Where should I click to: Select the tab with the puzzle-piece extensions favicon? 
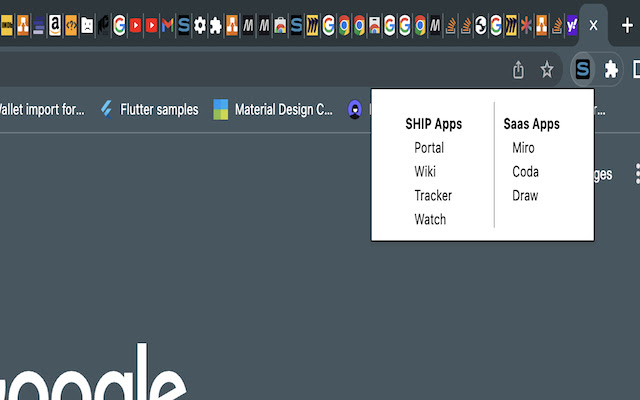coord(216,26)
